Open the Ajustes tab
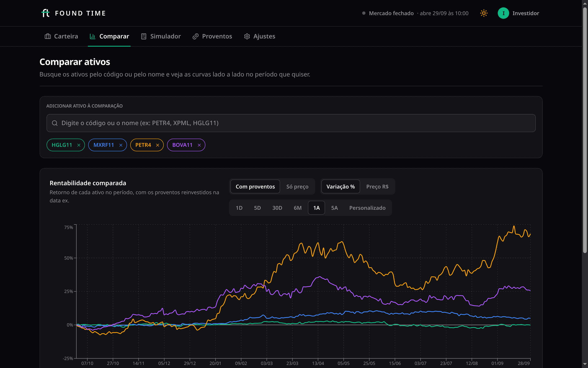The height and width of the screenshot is (368, 588). [259, 36]
